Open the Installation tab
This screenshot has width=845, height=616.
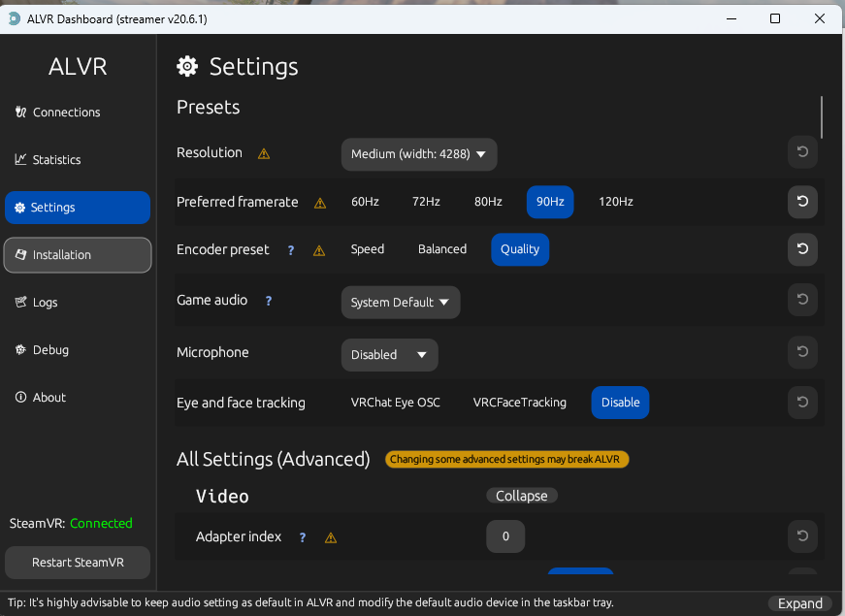(77, 255)
